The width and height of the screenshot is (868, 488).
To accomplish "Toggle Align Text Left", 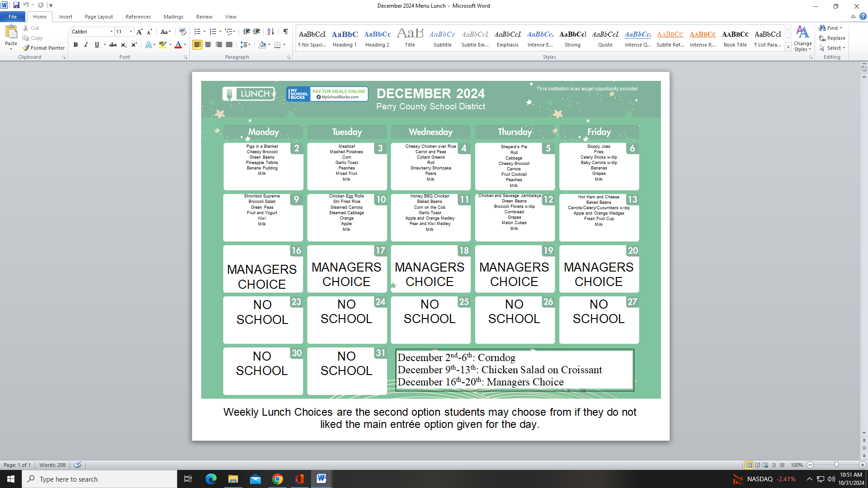I will tap(197, 45).
